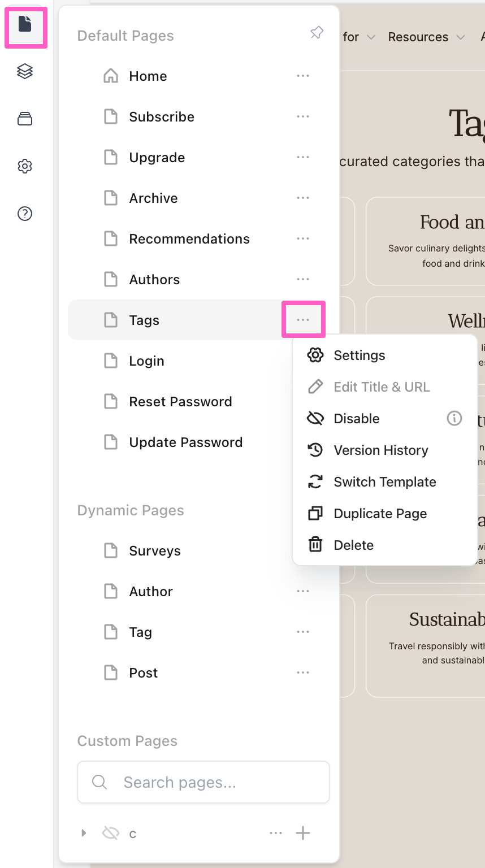Open the Recommendations page
485x868 pixels.
189,238
